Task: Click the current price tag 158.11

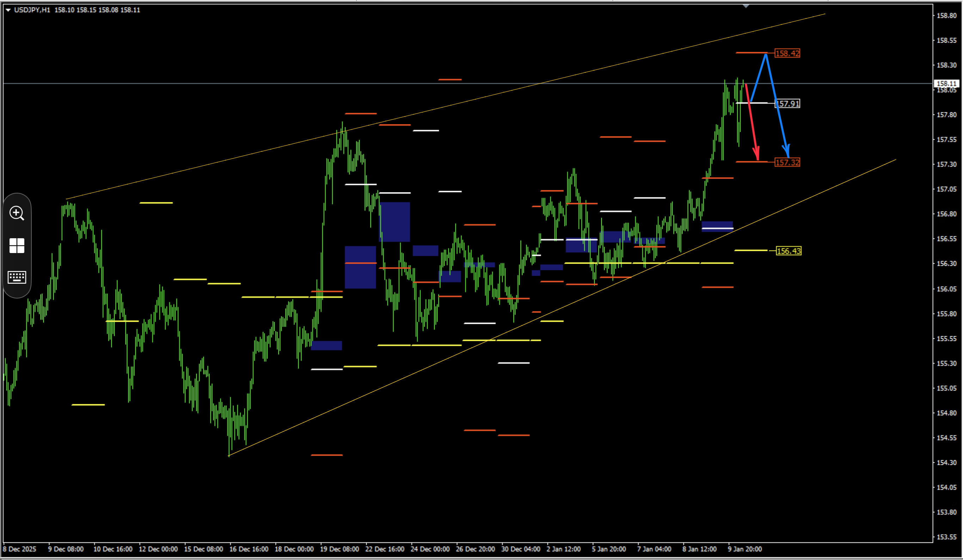Action: click(946, 83)
